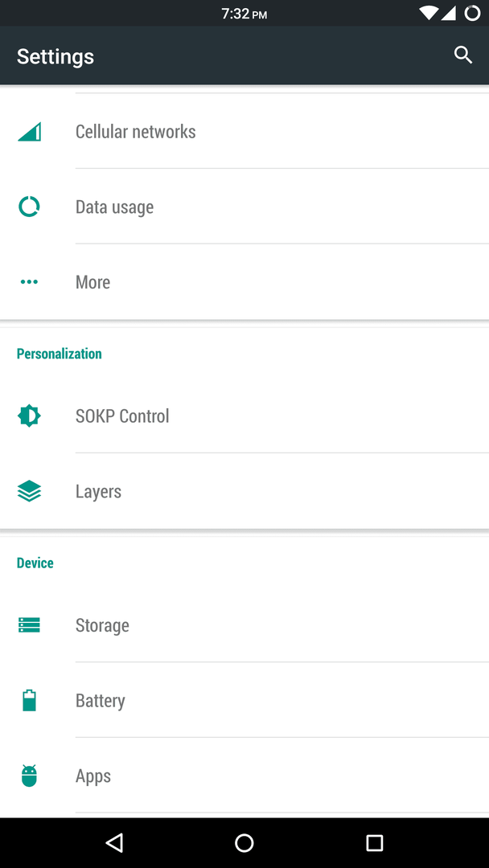Tap the Apps android icon

29,776
